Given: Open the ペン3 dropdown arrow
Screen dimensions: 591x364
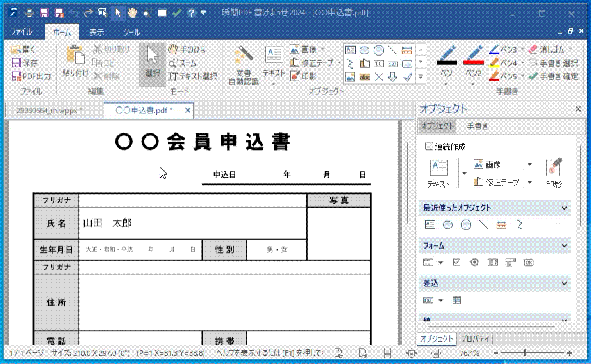Looking at the screenshot, I should (523, 49).
